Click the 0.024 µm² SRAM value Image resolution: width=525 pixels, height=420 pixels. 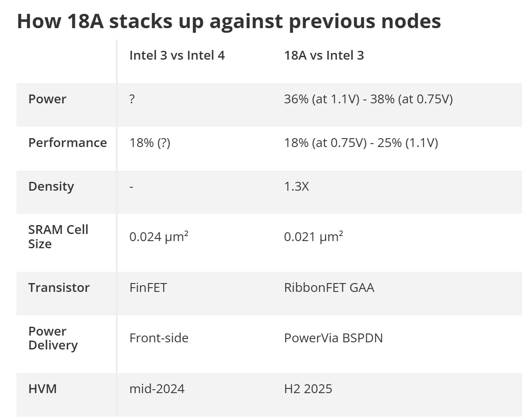coord(159,237)
